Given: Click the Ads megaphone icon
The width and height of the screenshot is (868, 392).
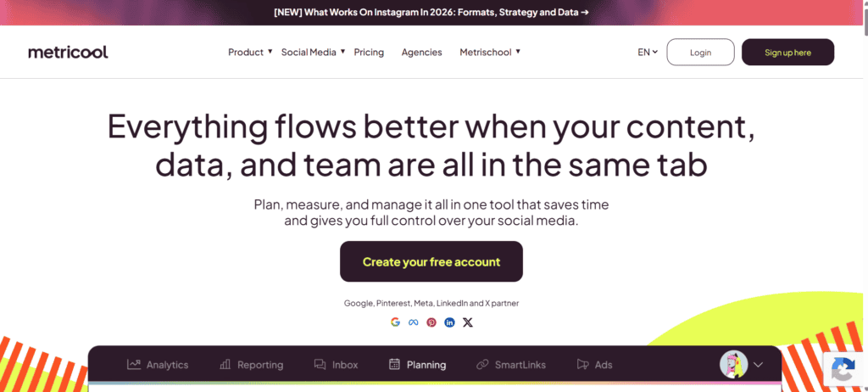Looking at the screenshot, I should (582, 364).
